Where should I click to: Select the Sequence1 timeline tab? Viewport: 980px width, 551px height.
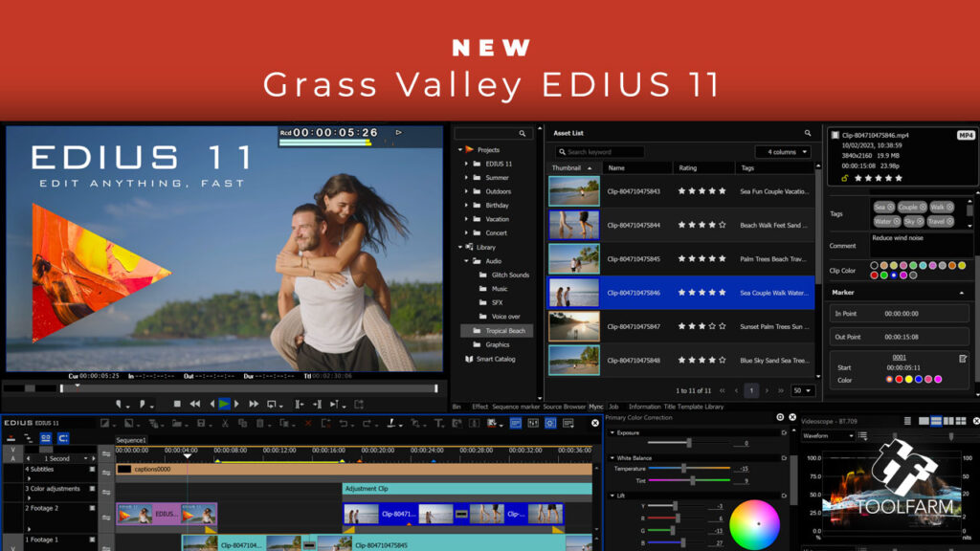(x=130, y=440)
